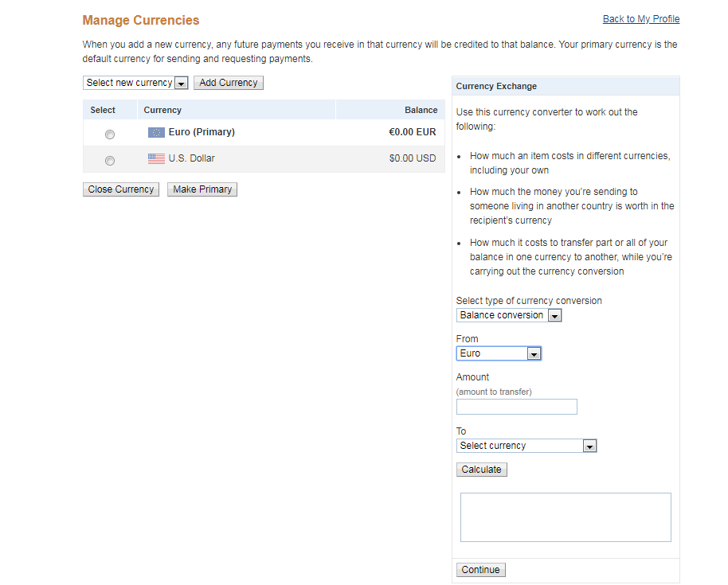
Task: Click the conversion result text box
Action: pyautogui.click(x=566, y=517)
